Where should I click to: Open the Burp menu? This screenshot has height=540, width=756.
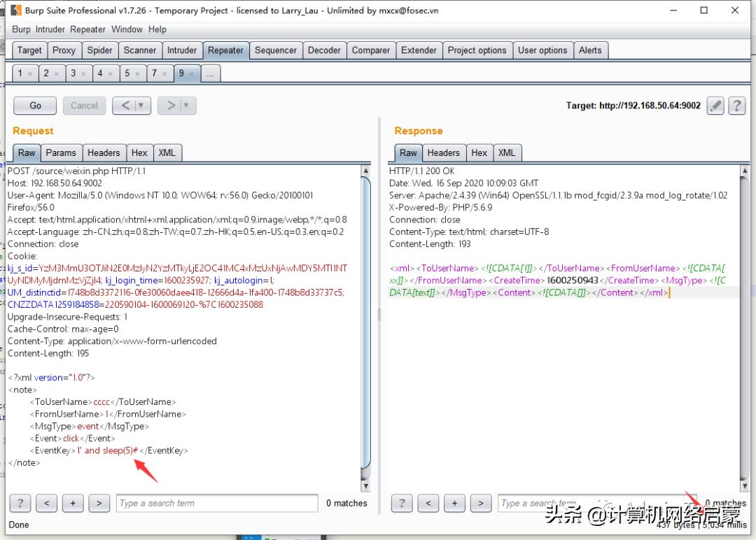(x=21, y=29)
